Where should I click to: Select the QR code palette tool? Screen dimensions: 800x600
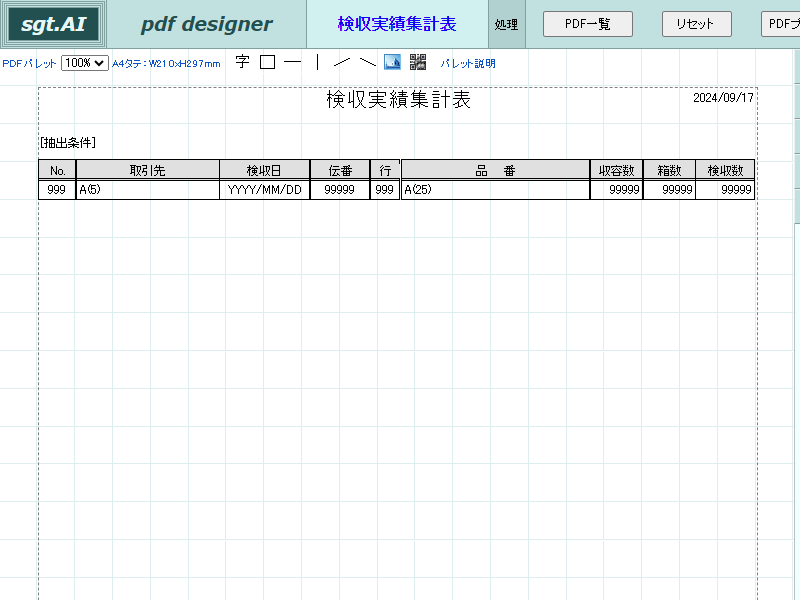(x=418, y=62)
